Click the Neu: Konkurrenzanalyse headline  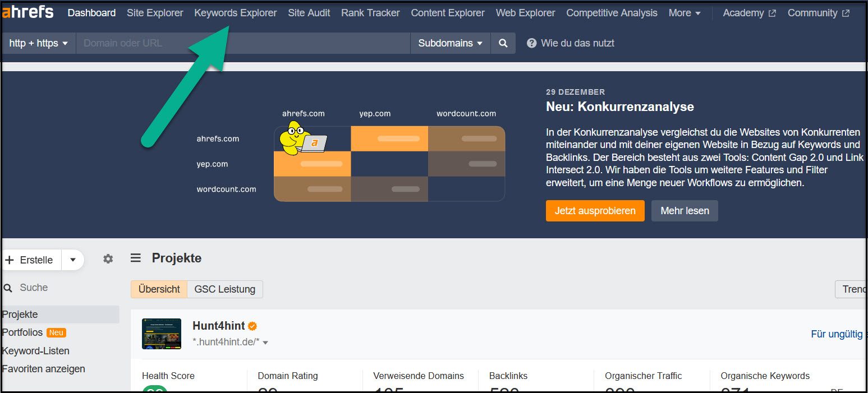click(620, 107)
